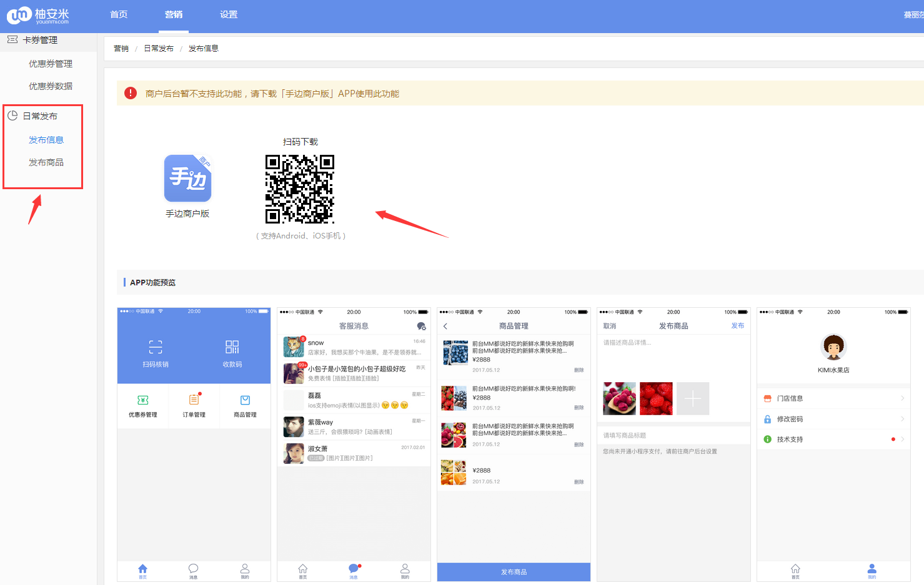Click 消息 tab icon in second preview

(354, 569)
